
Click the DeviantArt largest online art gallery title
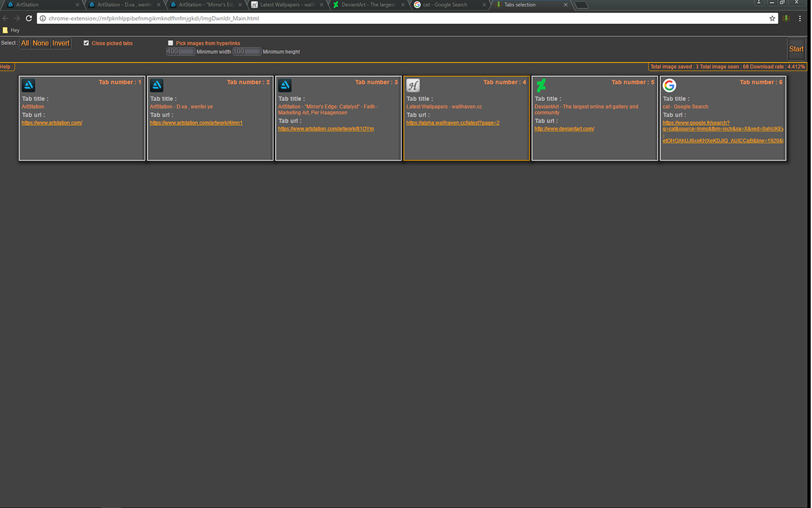(x=586, y=110)
